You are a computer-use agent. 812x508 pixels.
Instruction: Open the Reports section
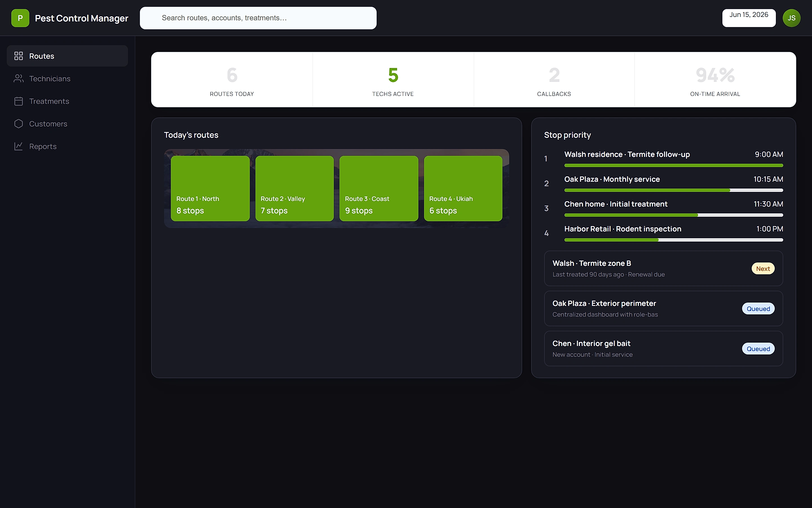click(67, 146)
